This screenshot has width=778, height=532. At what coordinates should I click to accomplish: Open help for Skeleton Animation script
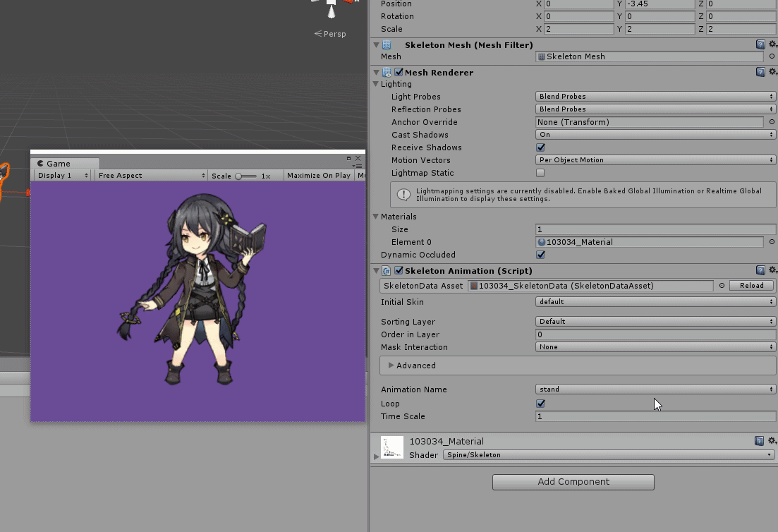[760, 270]
